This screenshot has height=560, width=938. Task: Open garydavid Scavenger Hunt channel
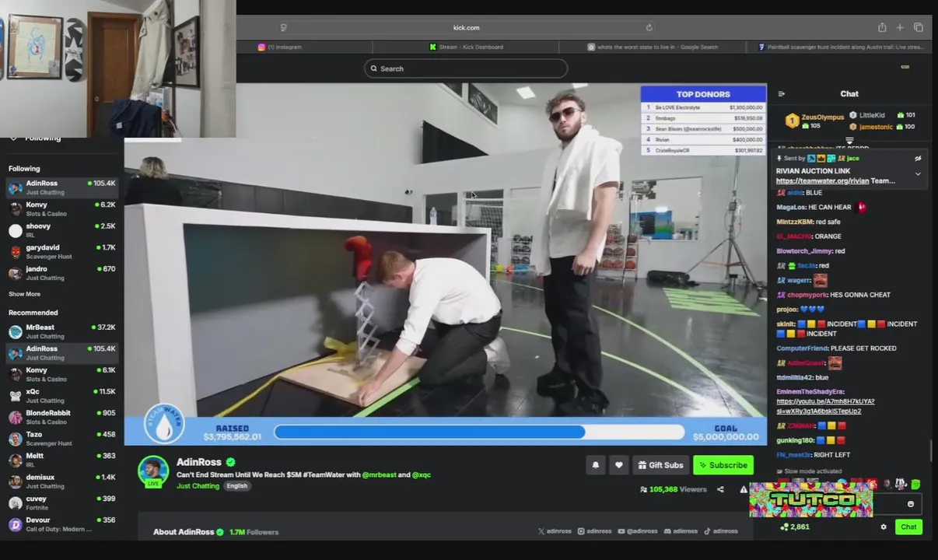coord(62,252)
